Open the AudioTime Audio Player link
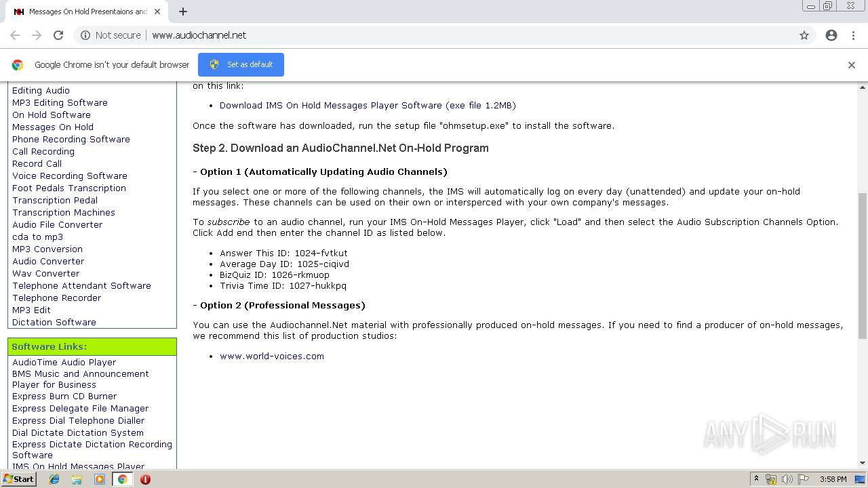868x488 pixels. pyautogui.click(x=64, y=362)
